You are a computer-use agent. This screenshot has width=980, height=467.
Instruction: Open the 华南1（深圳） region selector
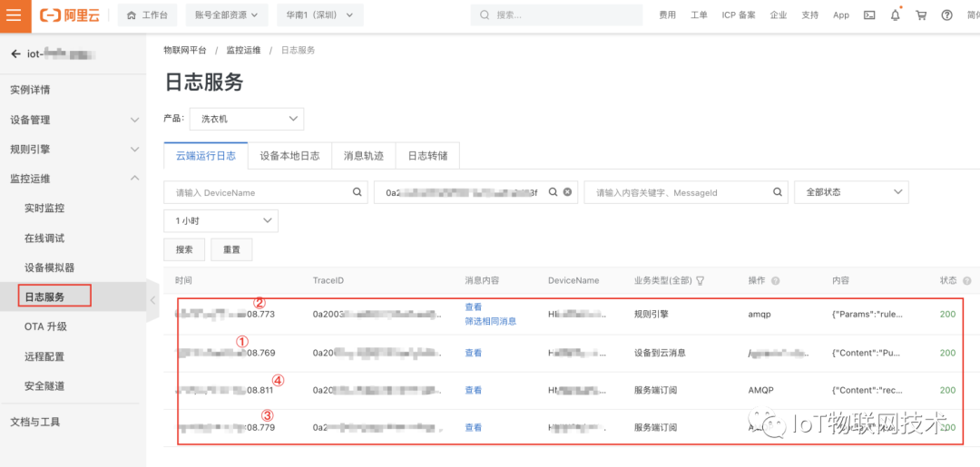(320, 15)
